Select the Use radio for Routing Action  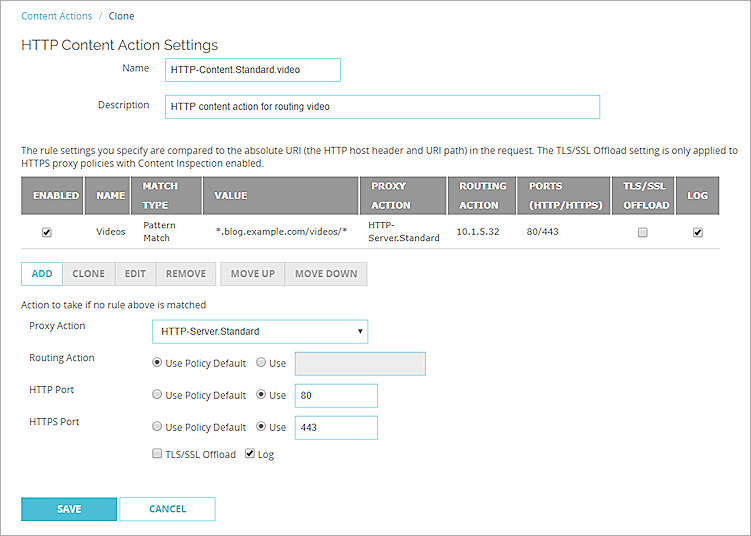[262, 363]
